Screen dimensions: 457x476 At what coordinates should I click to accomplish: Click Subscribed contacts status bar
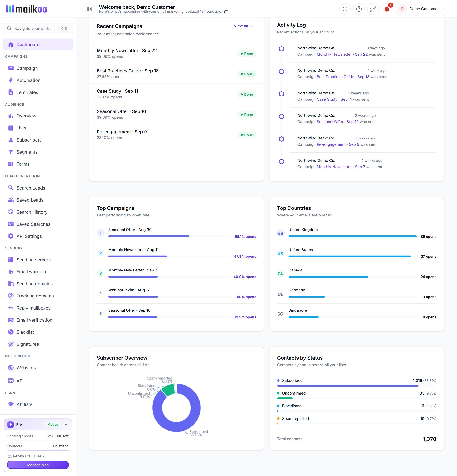[357, 386]
